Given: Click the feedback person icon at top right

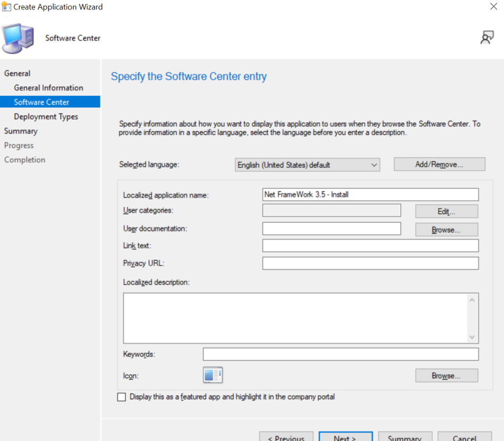Looking at the screenshot, I should click(x=487, y=37).
